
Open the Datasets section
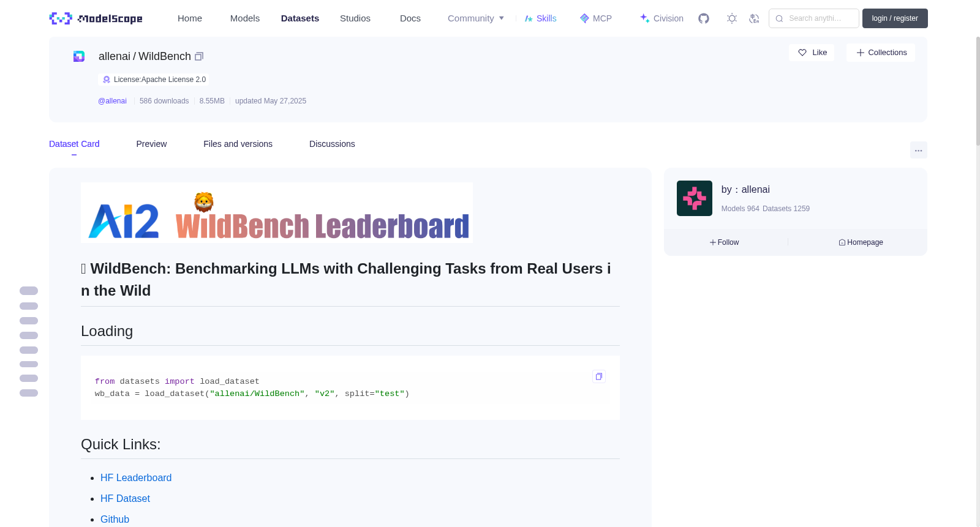click(x=300, y=18)
